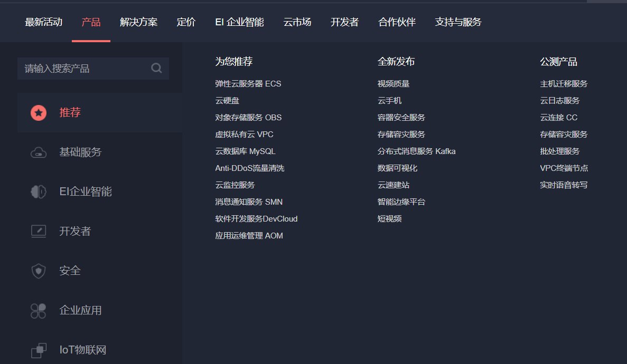The width and height of the screenshot is (627, 364).
Task: Click 定价 in the top navigation
Action: pos(186,22)
